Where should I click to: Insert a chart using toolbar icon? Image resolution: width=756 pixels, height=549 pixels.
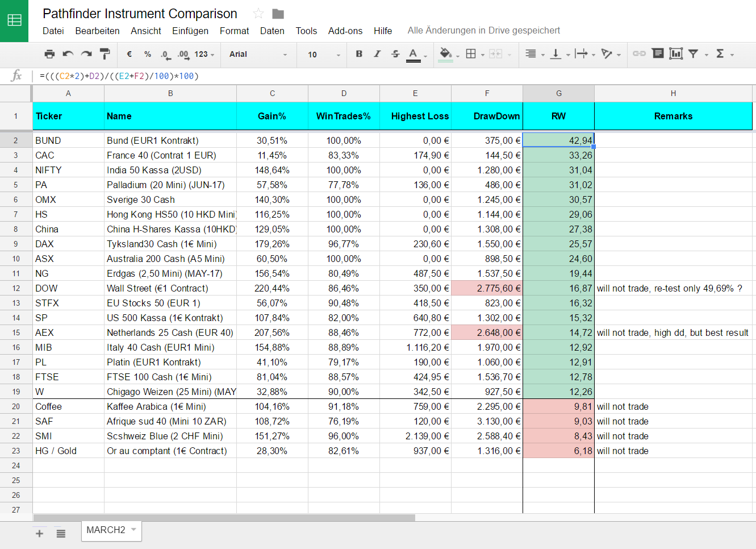(x=675, y=54)
